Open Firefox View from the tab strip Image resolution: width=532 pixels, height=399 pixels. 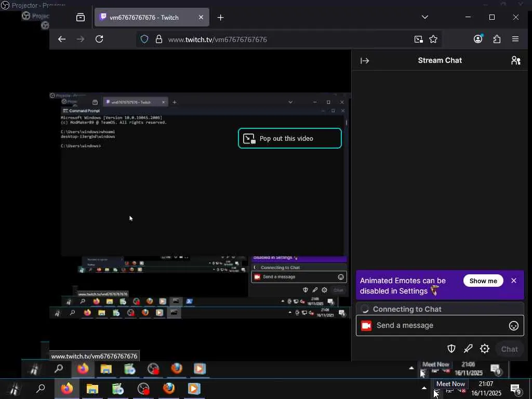pyautogui.click(x=81, y=17)
